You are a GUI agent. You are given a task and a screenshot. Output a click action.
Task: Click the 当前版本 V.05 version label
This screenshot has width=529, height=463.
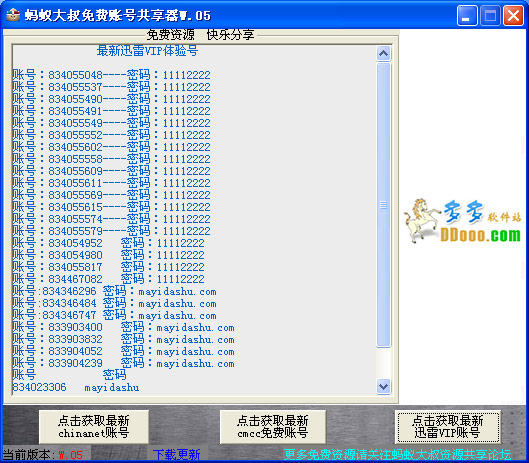click(43, 455)
